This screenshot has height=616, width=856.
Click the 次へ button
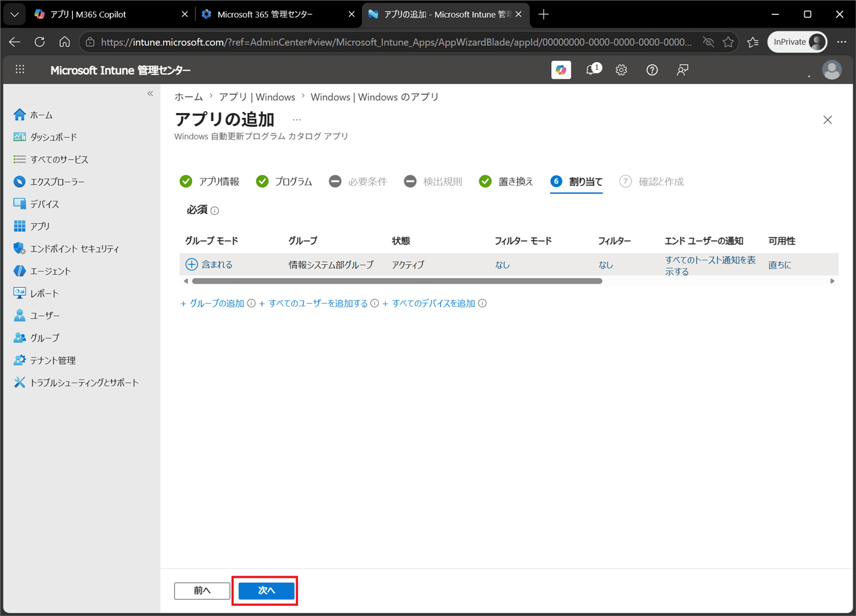click(267, 590)
